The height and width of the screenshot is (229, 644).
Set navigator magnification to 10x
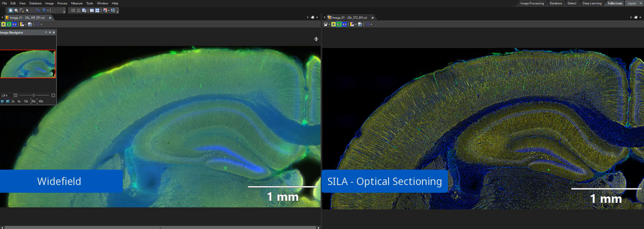[26, 101]
